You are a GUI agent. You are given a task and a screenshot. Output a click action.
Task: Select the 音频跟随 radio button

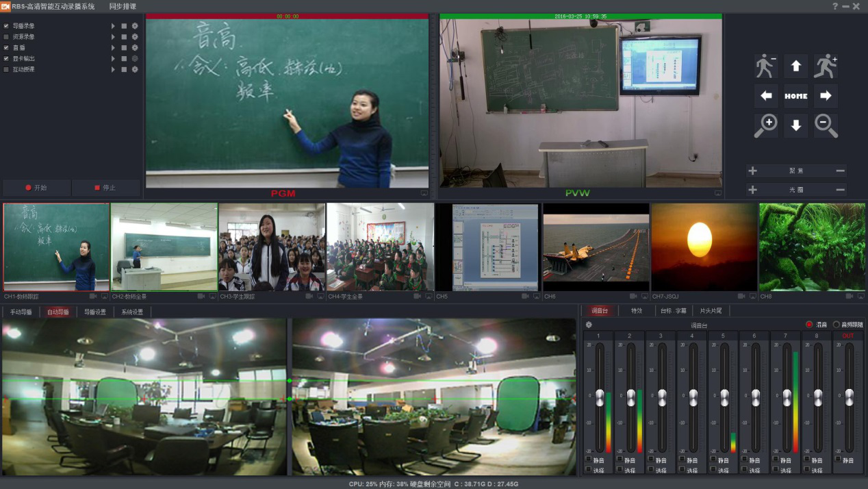pyautogui.click(x=837, y=325)
